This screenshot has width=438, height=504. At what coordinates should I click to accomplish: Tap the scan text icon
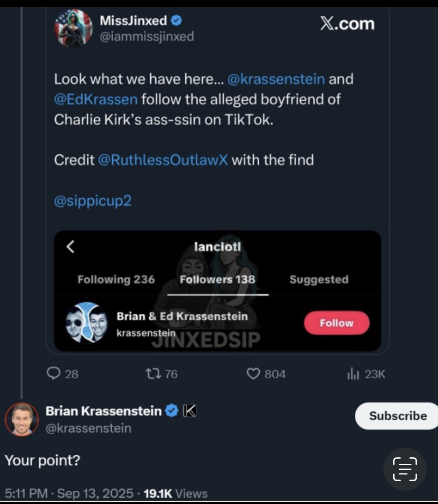point(405,469)
